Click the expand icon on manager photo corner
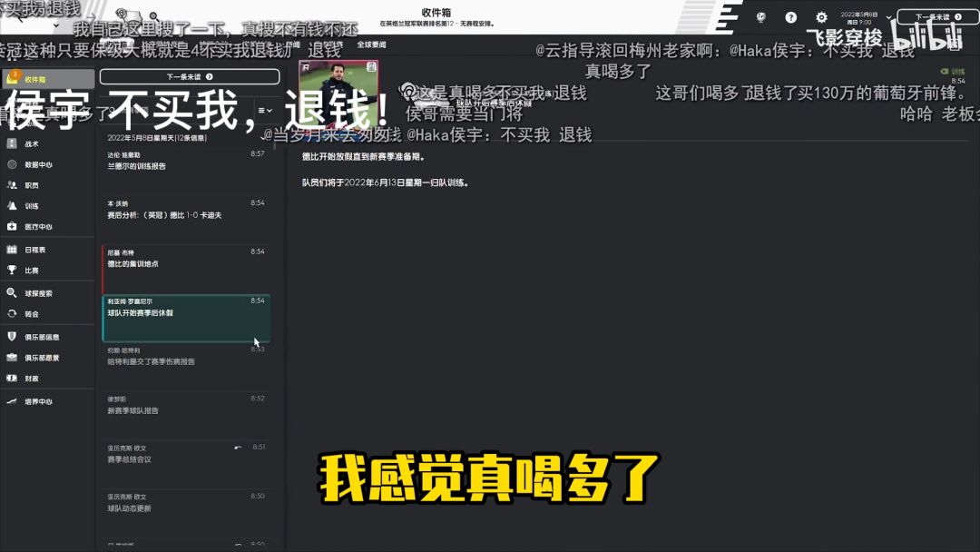 click(371, 66)
